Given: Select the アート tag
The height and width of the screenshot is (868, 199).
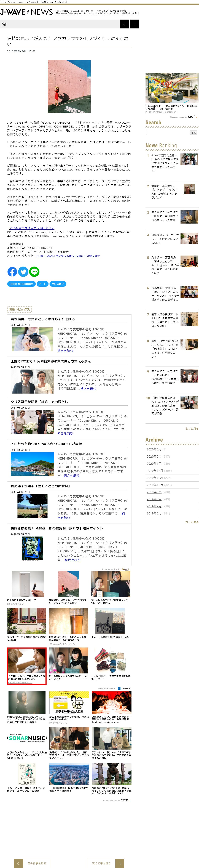Looking at the screenshot, I should click(42, 284).
